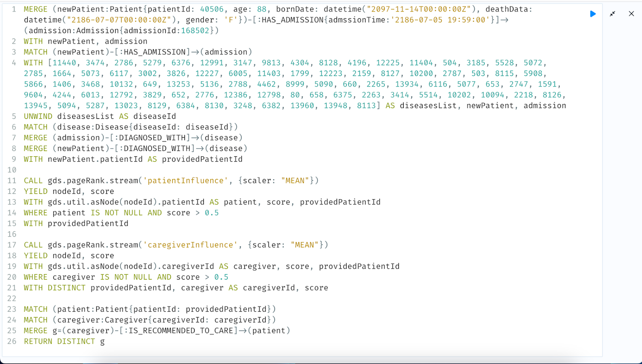642x364 pixels.
Task: Click the patient ID value 40506
Action: click(x=212, y=9)
